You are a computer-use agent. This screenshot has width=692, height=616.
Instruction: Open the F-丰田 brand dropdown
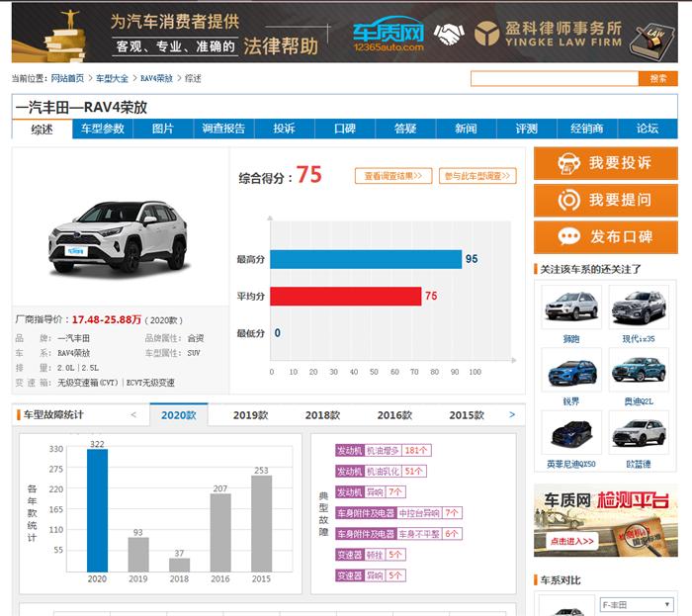pos(637,604)
